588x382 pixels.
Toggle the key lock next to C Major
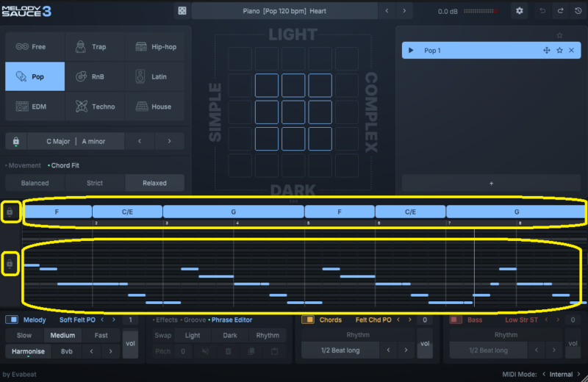click(x=16, y=140)
